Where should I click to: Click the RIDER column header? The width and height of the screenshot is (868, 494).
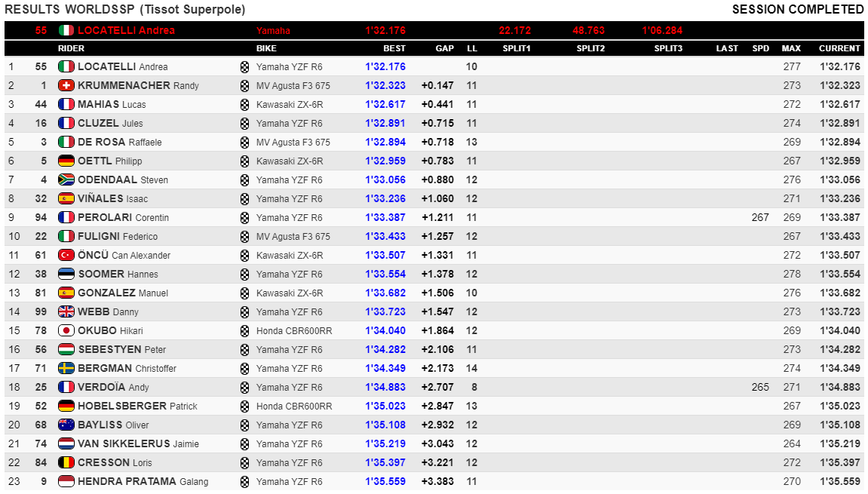click(x=71, y=48)
